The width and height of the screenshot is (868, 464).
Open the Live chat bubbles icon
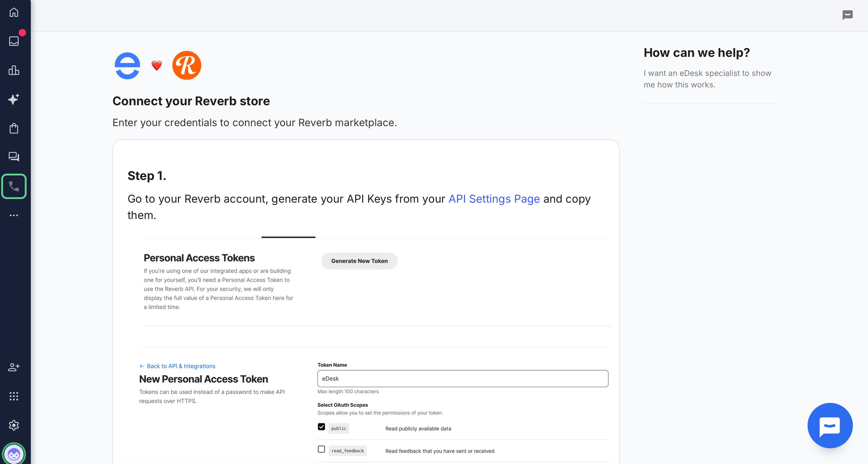pos(14,156)
